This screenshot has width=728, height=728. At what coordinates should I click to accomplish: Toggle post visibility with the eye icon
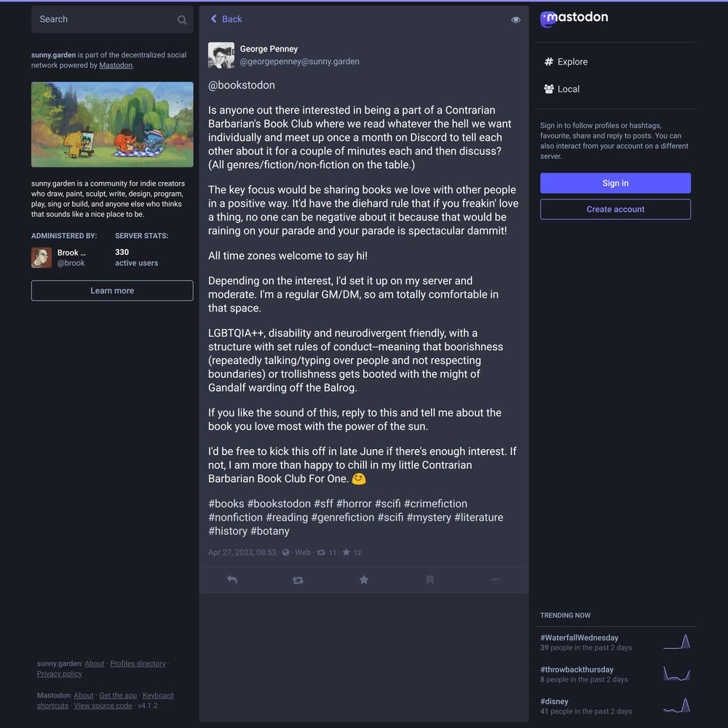(x=515, y=20)
